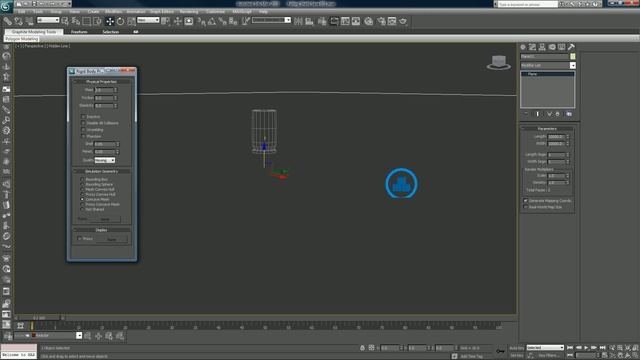Select the Concave Mesh radio option

click(82, 199)
